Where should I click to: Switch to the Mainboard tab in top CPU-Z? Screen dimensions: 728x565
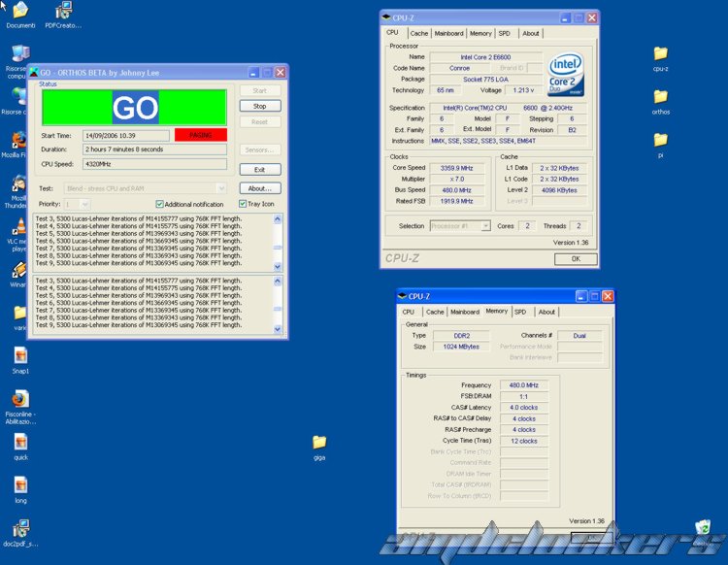448,33
